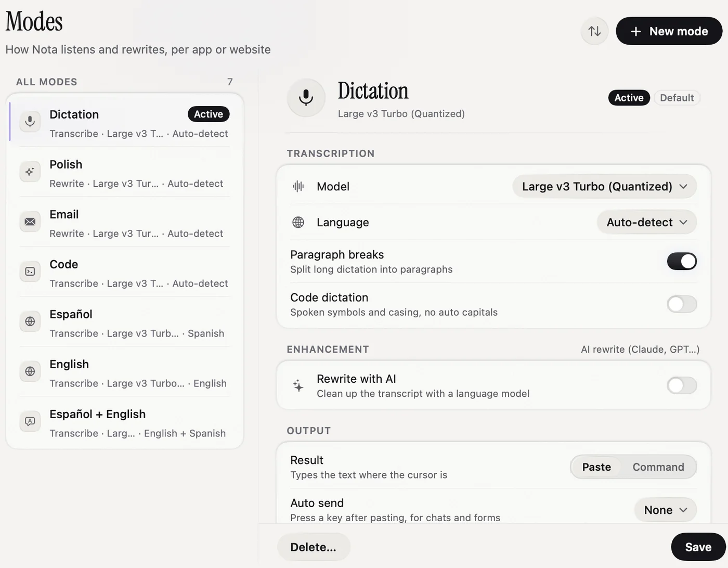Image resolution: width=728 pixels, height=568 pixels.
Task: Click the Result label
Action: (307, 460)
